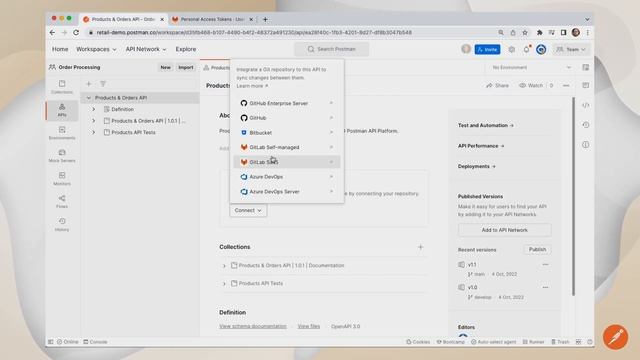Open options ellipsis for v1.0 version
Image resolution: width=640 pixels, height=360 pixels.
(x=545, y=287)
